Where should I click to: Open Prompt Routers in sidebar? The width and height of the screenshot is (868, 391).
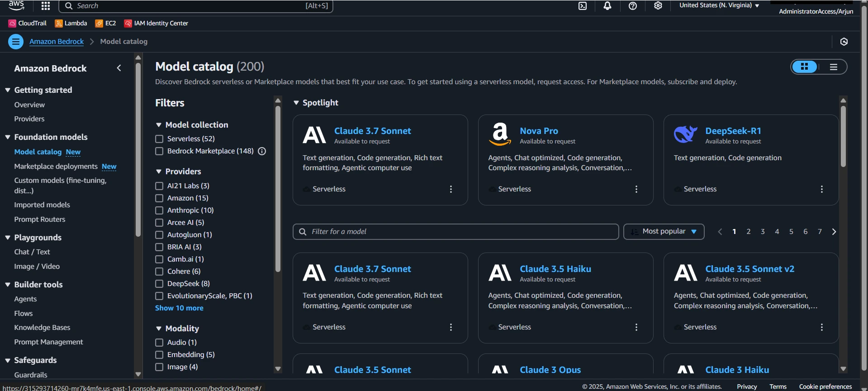pyautogui.click(x=40, y=219)
